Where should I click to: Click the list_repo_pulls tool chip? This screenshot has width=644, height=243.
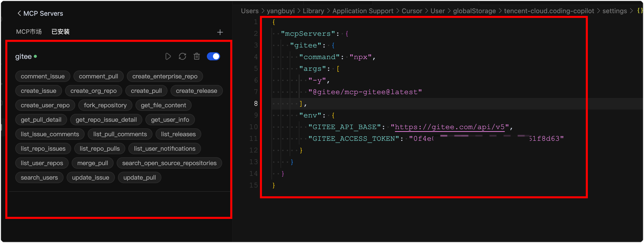[100, 149]
